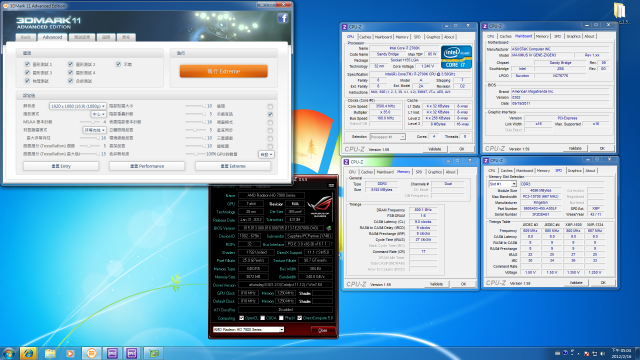Click the Entry preset button
Viewport: 640px width, 360px height.
coord(61,166)
